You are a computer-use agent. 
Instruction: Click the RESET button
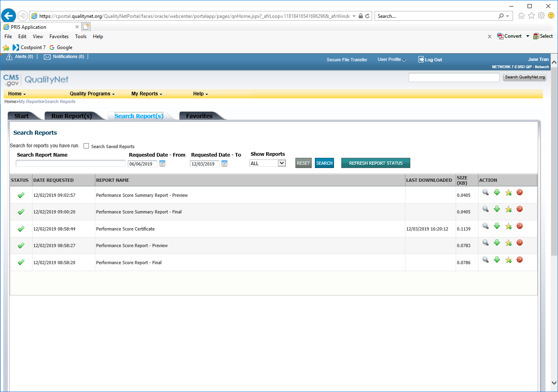click(304, 163)
